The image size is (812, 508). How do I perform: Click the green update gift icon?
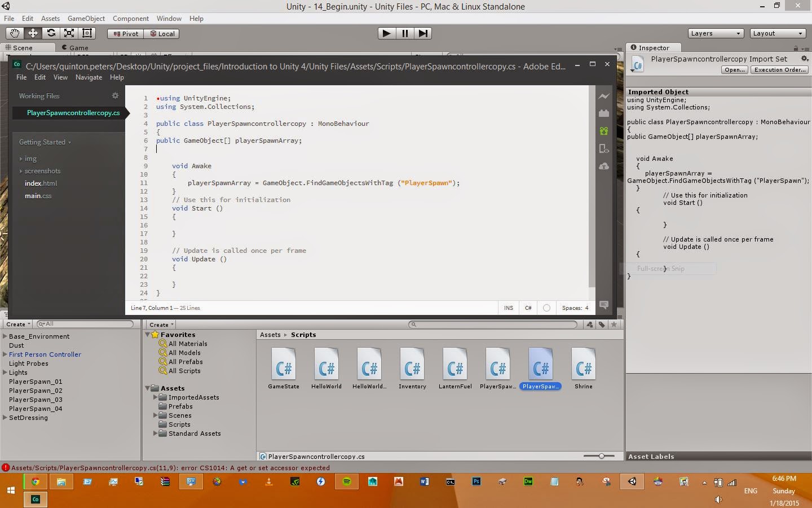[x=604, y=131]
